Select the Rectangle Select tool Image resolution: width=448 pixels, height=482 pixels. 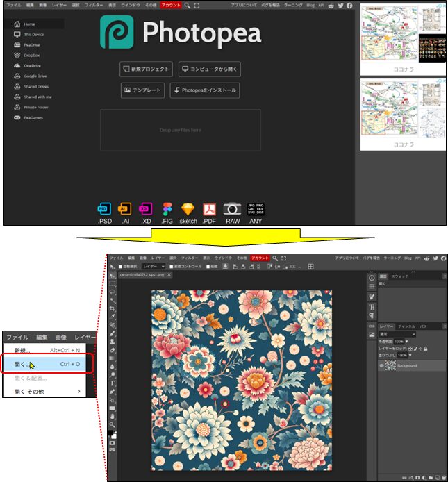click(112, 283)
